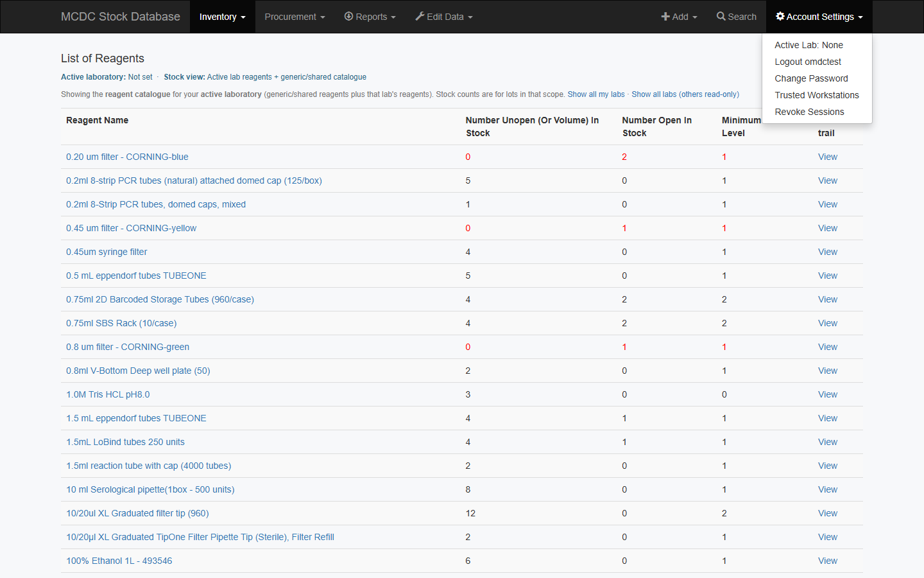
Task: Open 0.5 mL eppendorf tubes TUBEONE
Action: coord(136,276)
